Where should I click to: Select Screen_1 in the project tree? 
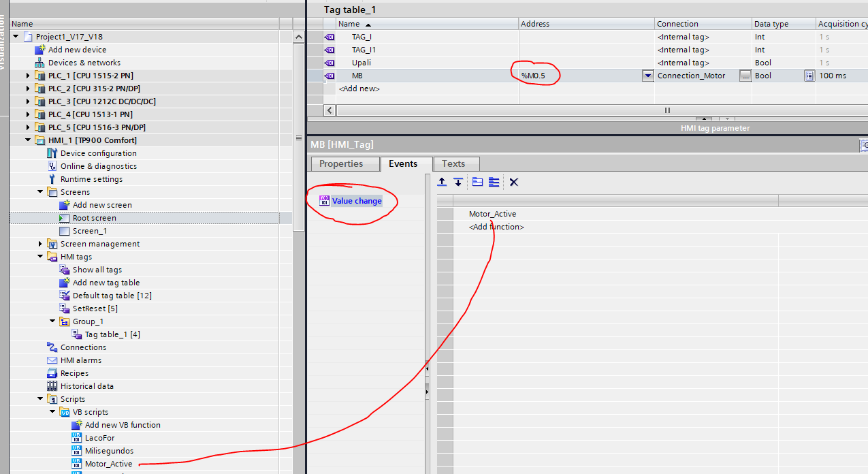pyautogui.click(x=89, y=231)
